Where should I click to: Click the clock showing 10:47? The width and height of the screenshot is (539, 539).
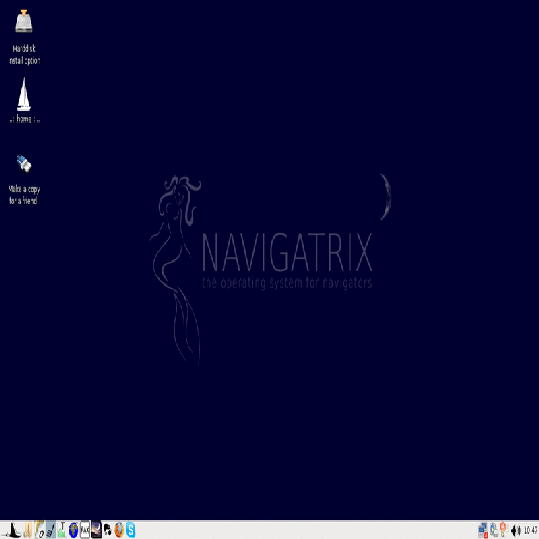(x=530, y=530)
